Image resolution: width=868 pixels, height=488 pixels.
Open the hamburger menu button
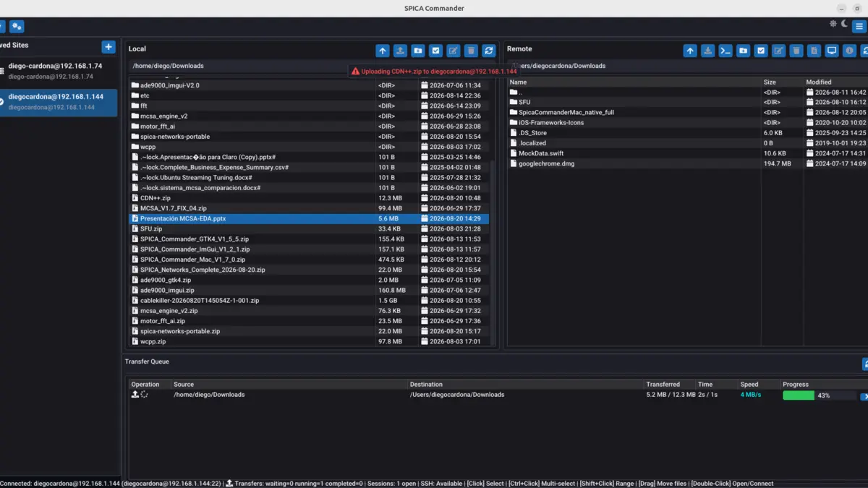click(x=859, y=27)
